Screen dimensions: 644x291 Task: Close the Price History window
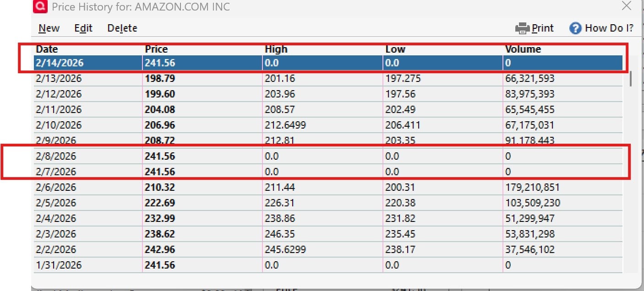(x=626, y=5)
